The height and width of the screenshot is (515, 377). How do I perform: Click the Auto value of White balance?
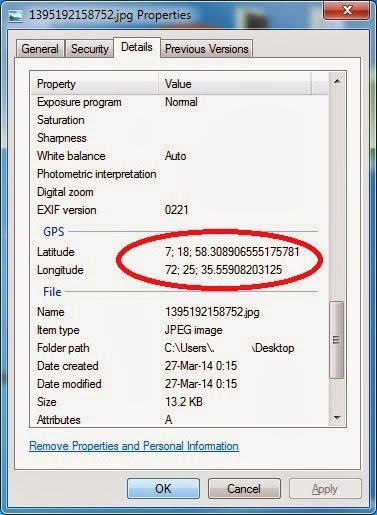175,156
